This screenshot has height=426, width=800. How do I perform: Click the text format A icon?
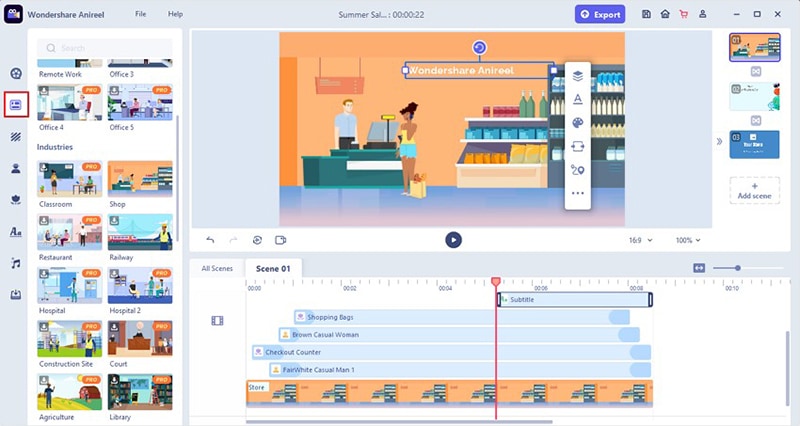(578, 99)
